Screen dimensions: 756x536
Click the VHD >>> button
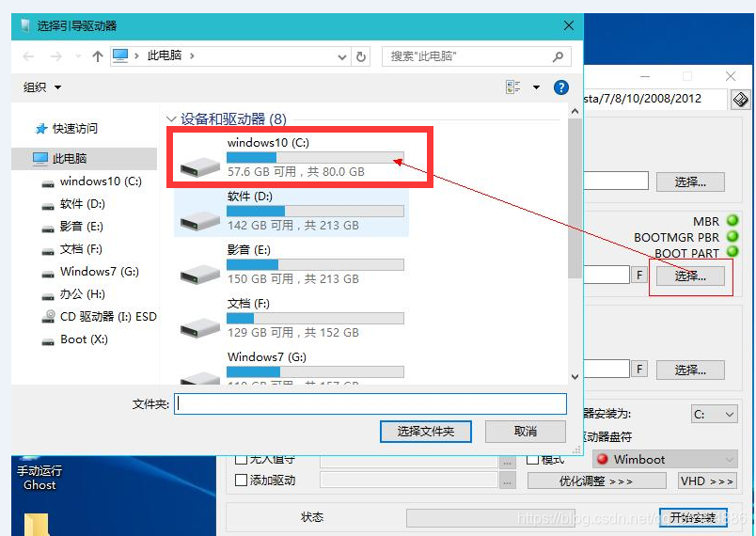point(707,481)
